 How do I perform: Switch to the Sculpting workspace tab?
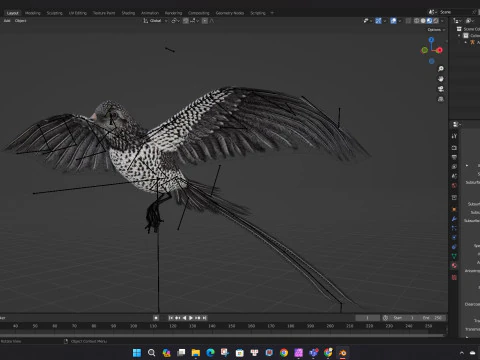(54, 13)
